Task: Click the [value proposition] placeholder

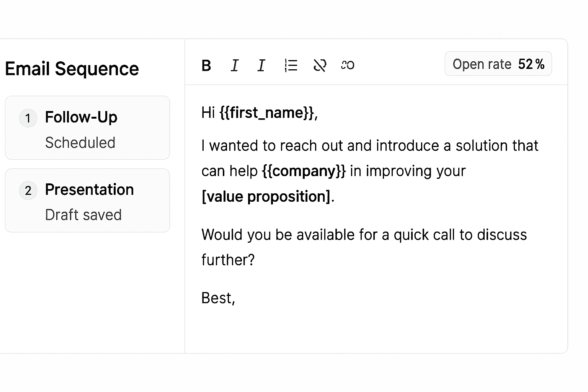Action: click(266, 196)
